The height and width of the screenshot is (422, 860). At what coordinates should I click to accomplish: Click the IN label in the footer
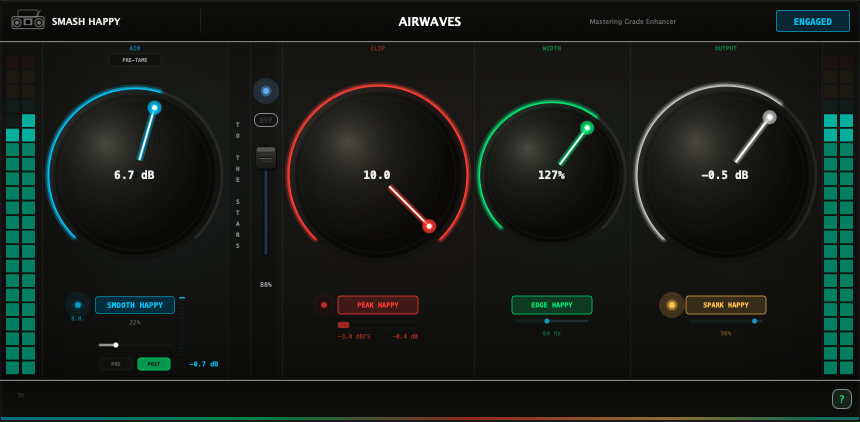click(x=20, y=395)
